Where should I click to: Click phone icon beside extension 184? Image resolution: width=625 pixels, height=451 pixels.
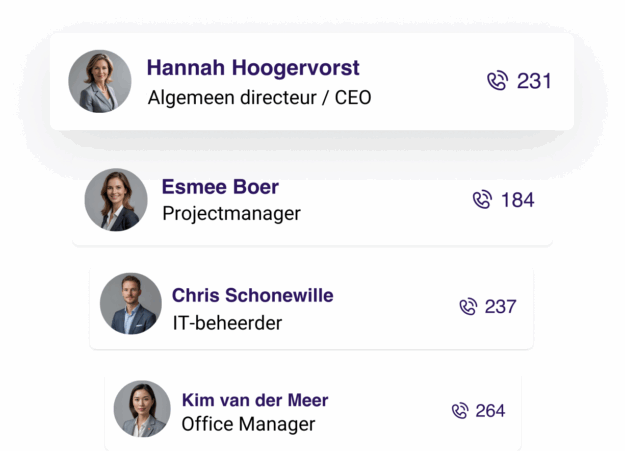coord(482,199)
